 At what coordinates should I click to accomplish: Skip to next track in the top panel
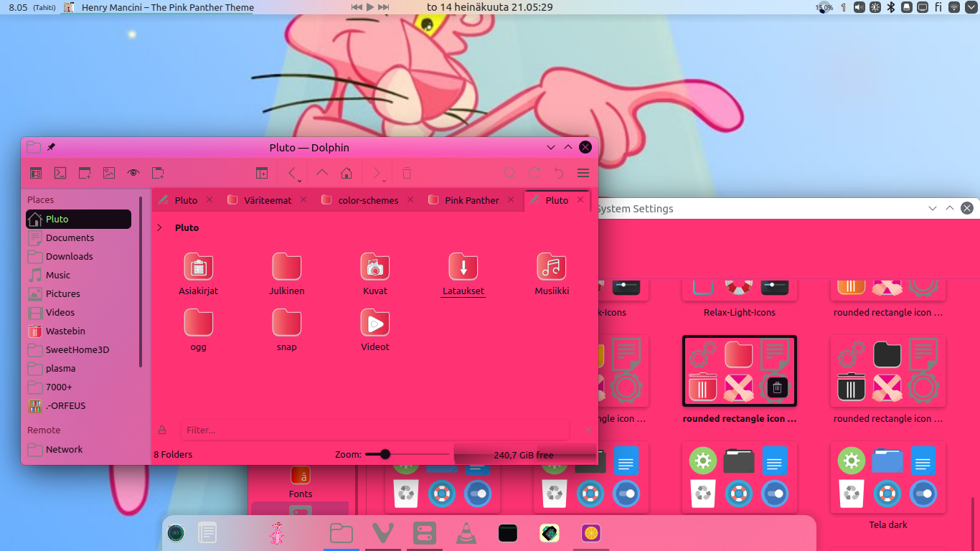384,7
